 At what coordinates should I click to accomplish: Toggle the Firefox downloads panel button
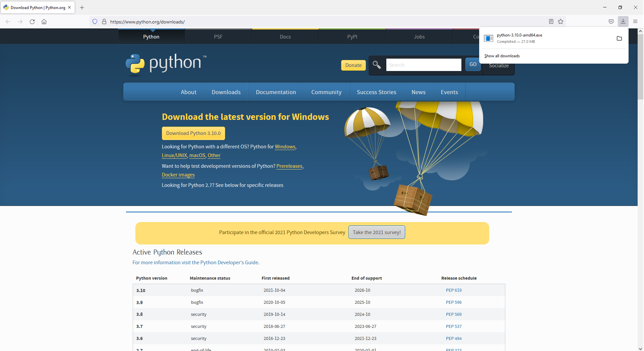[623, 22]
